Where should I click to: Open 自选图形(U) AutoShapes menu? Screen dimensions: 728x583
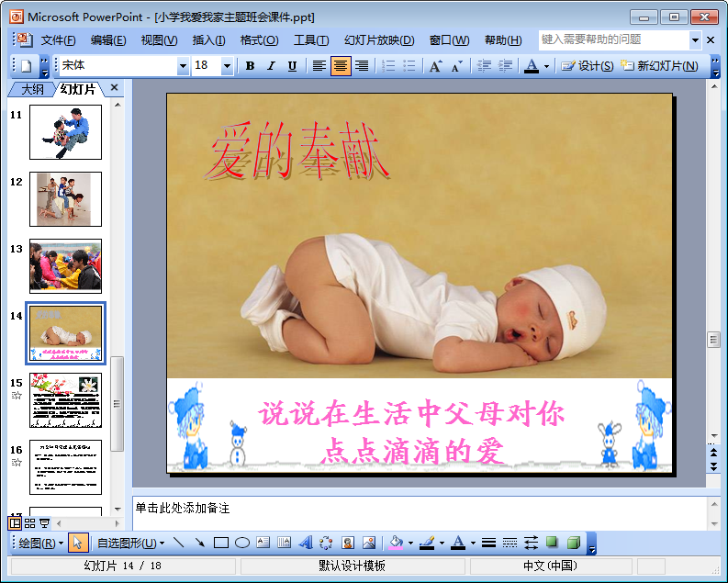(130, 544)
